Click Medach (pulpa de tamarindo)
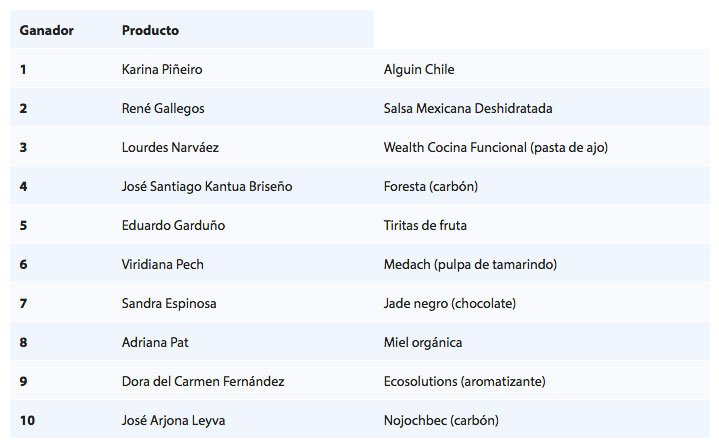This screenshot has height=448, width=719. coord(470,264)
